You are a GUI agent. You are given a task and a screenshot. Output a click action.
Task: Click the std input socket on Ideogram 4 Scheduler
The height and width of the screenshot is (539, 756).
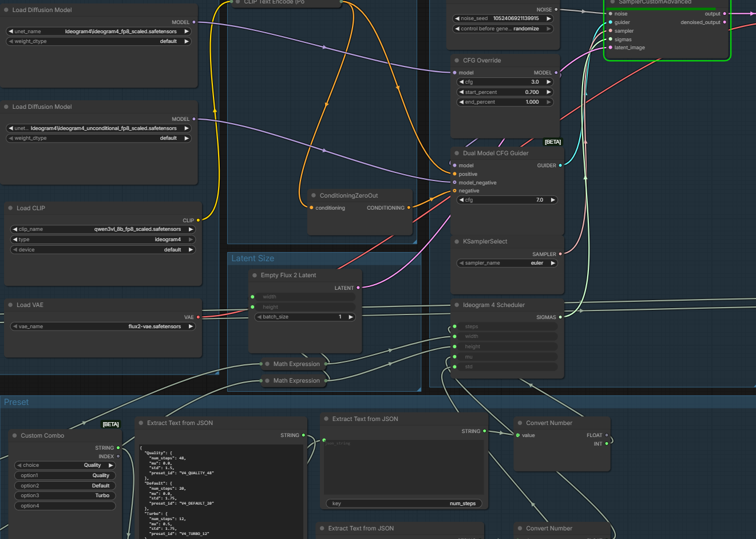click(x=454, y=367)
